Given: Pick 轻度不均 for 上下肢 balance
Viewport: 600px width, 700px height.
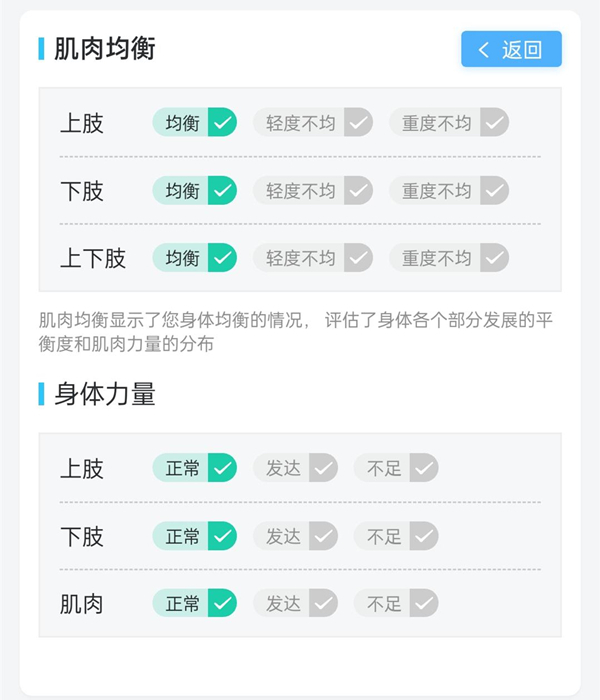Looking at the screenshot, I should tap(313, 258).
